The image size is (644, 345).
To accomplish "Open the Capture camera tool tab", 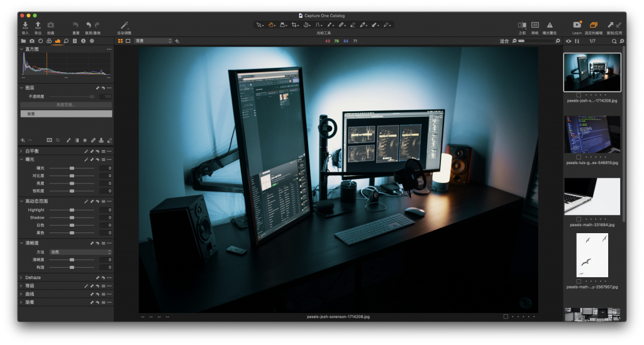I will point(32,41).
